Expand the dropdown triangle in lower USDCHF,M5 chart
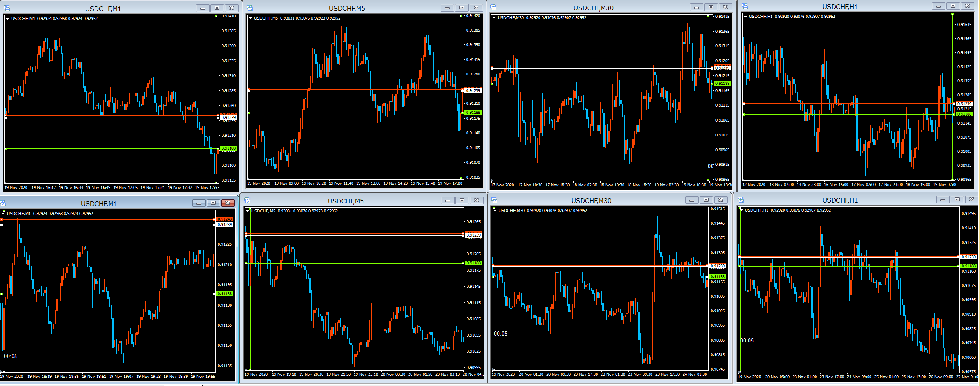The image size is (980, 386). click(248, 211)
